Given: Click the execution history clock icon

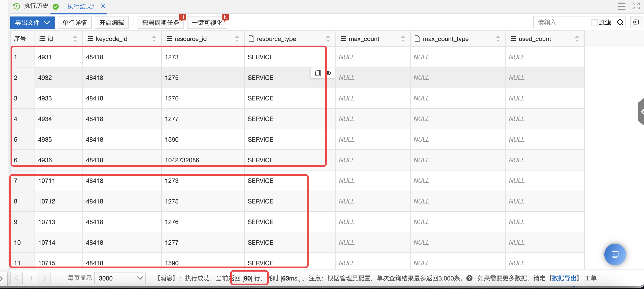Looking at the screenshot, I should pyautogui.click(x=16, y=6).
